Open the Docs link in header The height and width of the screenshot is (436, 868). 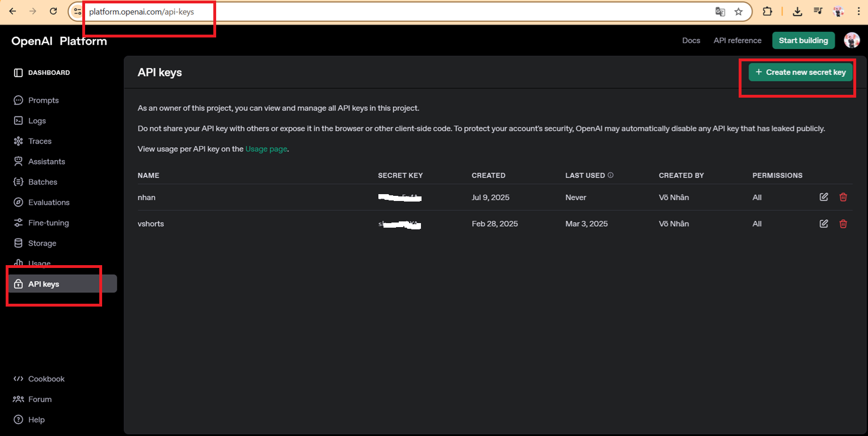click(691, 40)
